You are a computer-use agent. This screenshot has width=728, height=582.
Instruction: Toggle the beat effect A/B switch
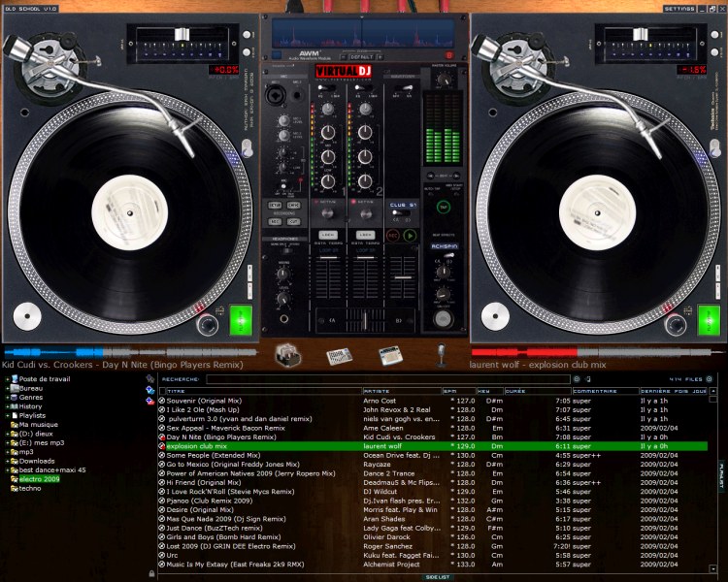click(x=445, y=255)
